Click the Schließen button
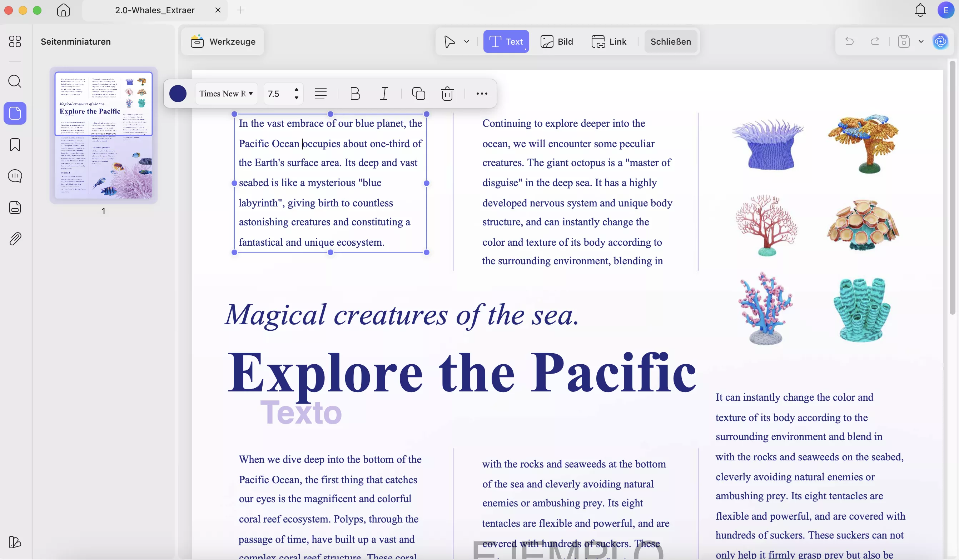 tap(671, 41)
